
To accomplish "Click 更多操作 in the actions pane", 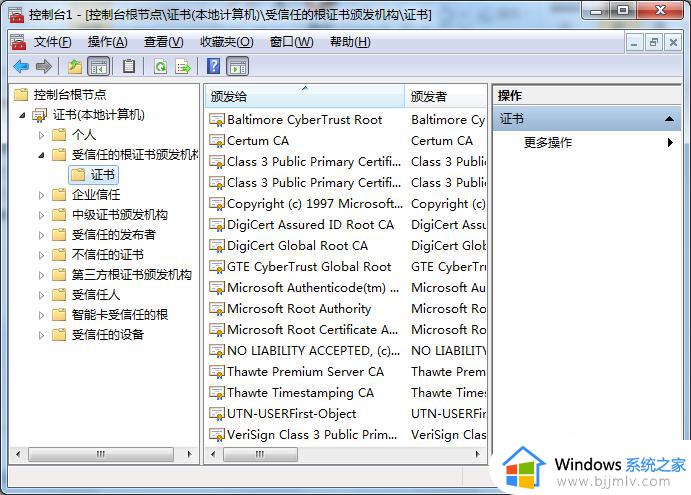I will [548, 142].
